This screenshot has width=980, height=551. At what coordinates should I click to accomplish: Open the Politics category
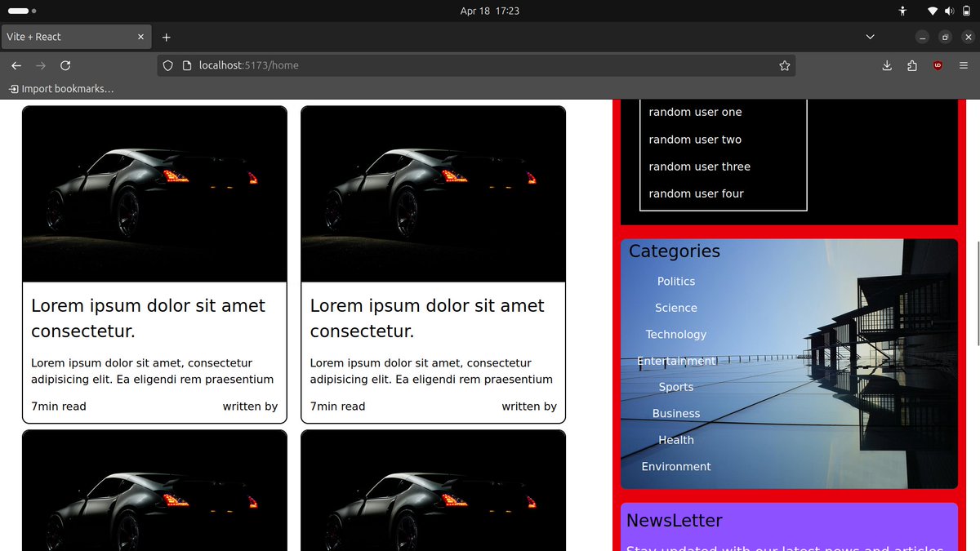tap(676, 282)
